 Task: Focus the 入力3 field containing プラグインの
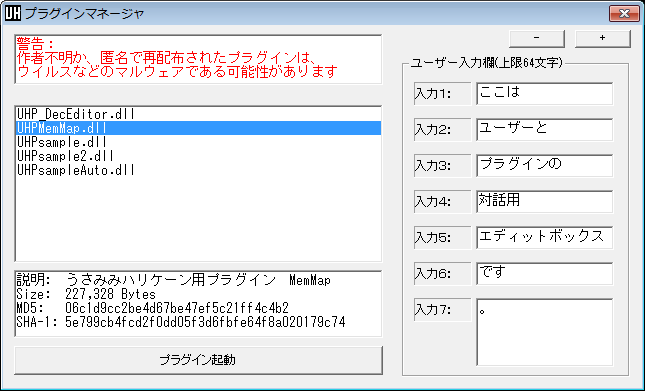(x=545, y=165)
